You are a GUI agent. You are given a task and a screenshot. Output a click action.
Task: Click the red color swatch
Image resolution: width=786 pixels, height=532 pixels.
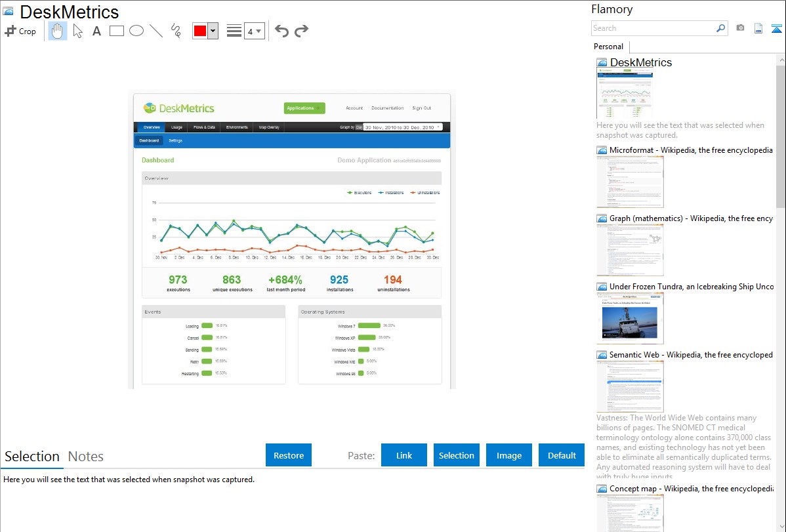200,31
